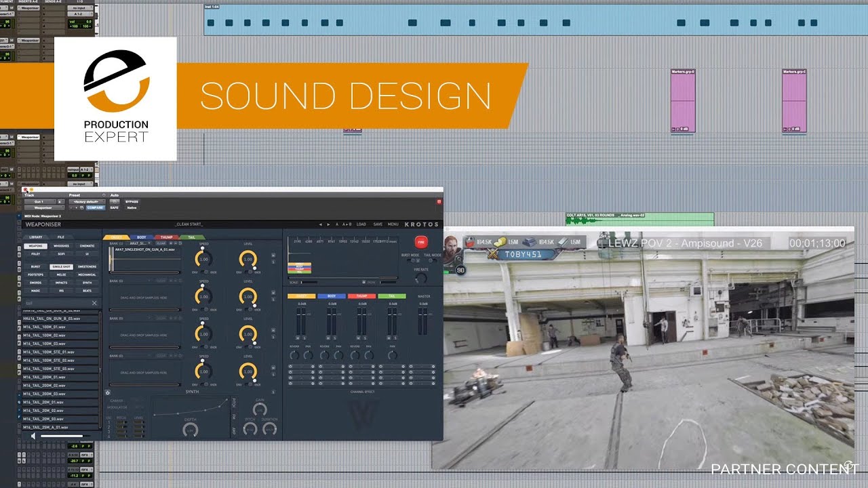Toggle Burst Mode switch
Image resolution: width=868 pixels, height=488 pixels.
(x=411, y=260)
